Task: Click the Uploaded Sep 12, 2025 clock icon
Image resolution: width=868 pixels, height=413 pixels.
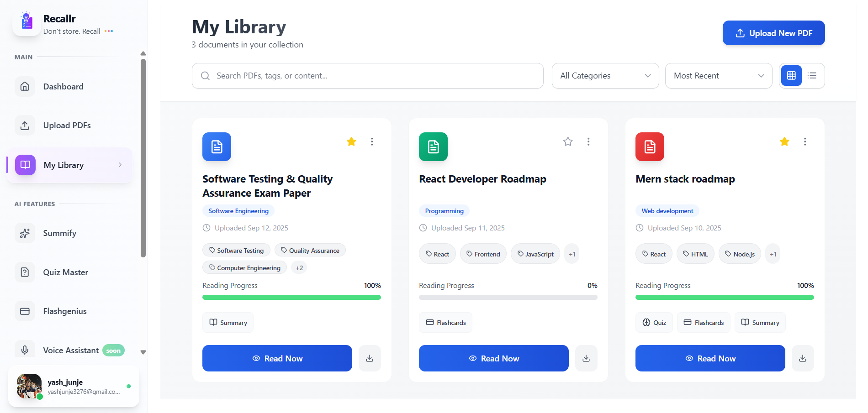Action: [x=206, y=228]
